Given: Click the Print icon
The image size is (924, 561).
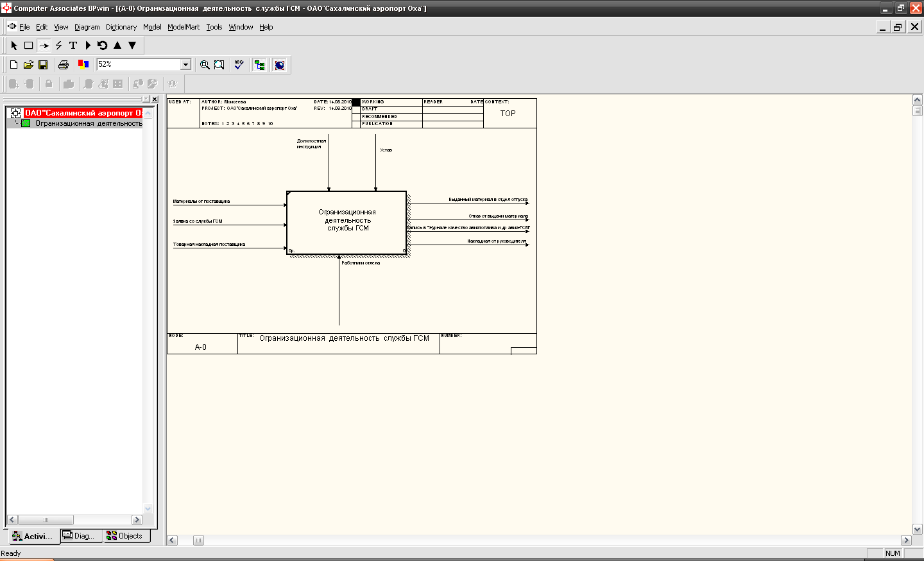Looking at the screenshot, I should click(x=63, y=65).
